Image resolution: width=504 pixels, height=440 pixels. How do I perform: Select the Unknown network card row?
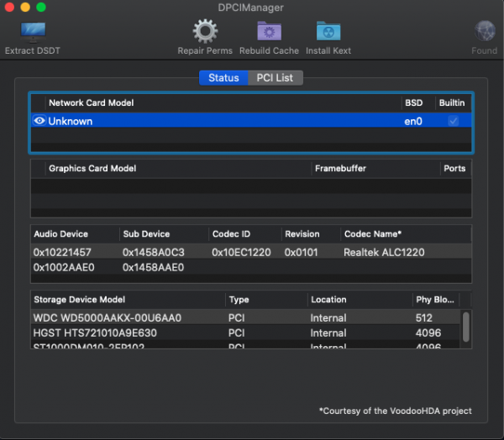[x=210, y=121]
